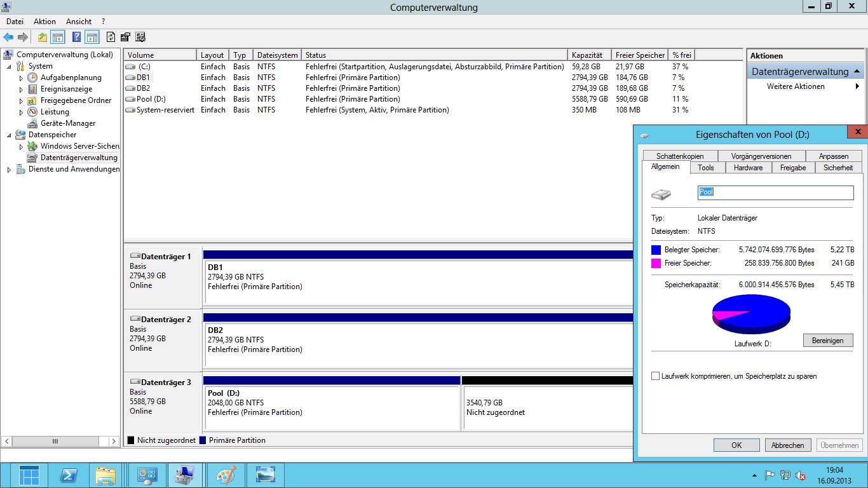The image size is (868, 488).
Task: Click the Abbrechen button
Action: 788,445
